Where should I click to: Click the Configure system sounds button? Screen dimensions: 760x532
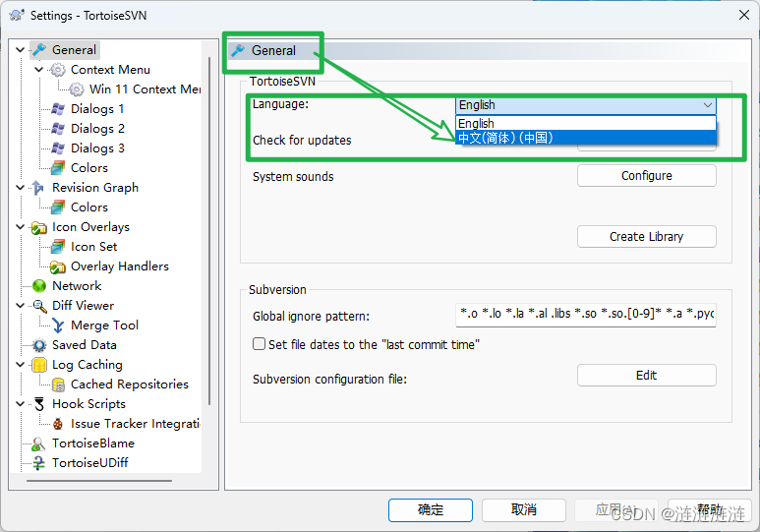pos(646,176)
